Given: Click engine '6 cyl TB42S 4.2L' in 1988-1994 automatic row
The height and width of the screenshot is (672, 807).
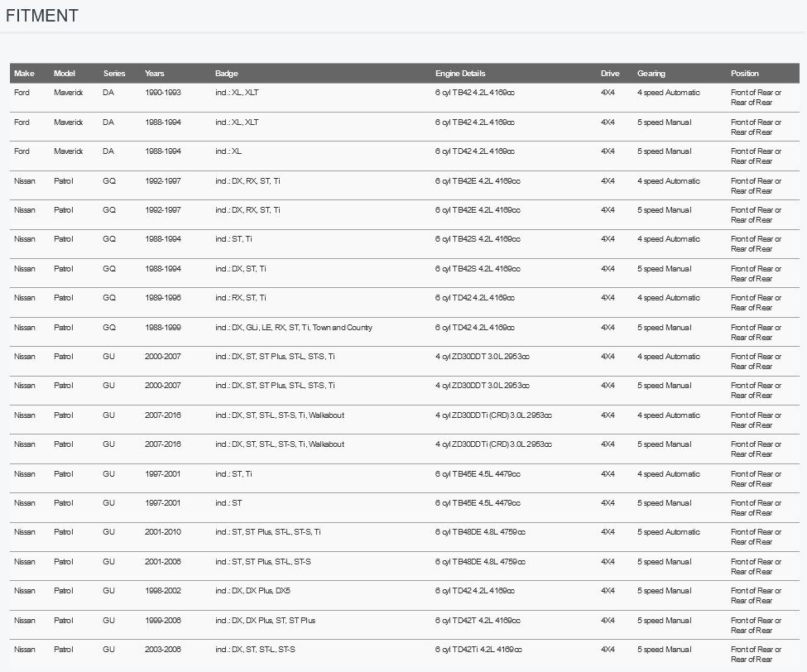Looking at the screenshot, I should [478, 238].
